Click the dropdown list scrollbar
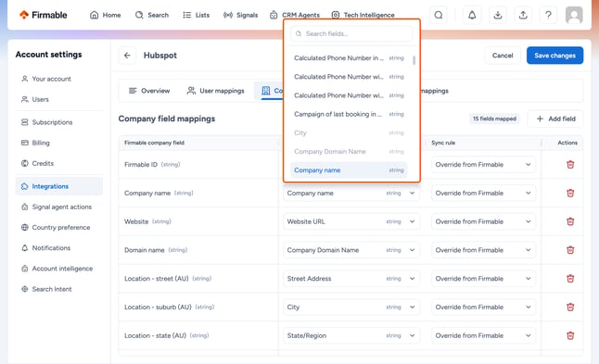The height and width of the screenshot is (364, 599). (414, 61)
